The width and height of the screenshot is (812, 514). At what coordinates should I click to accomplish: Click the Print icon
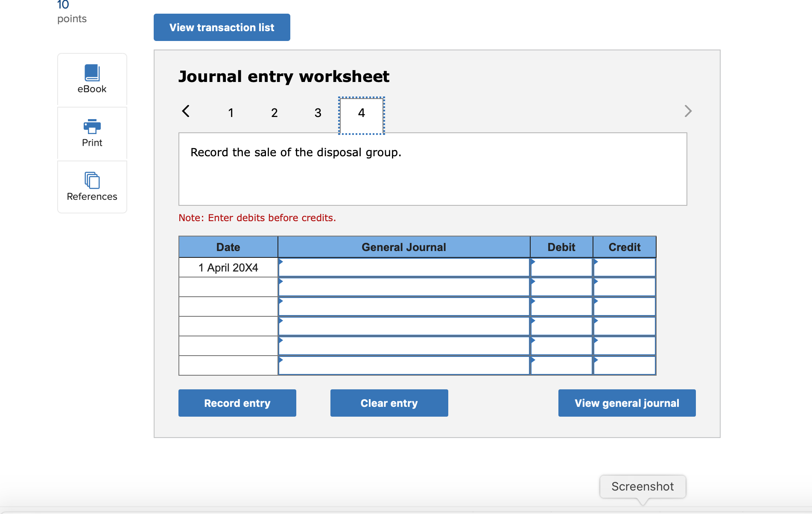[92, 126]
